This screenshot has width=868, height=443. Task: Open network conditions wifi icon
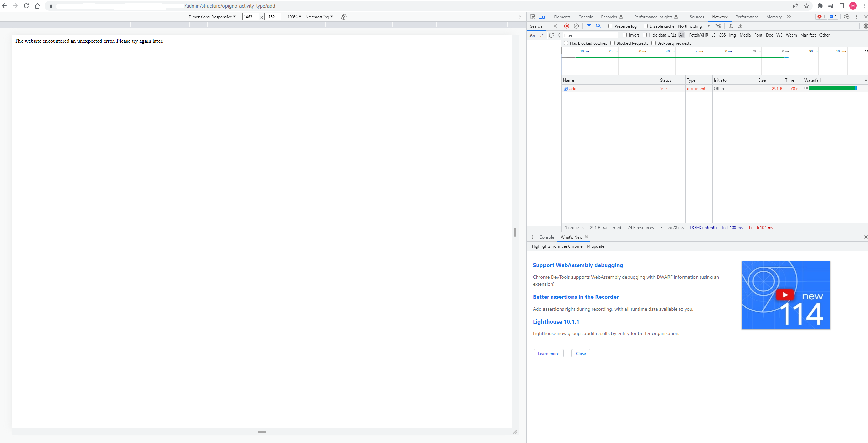click(718, 26)
